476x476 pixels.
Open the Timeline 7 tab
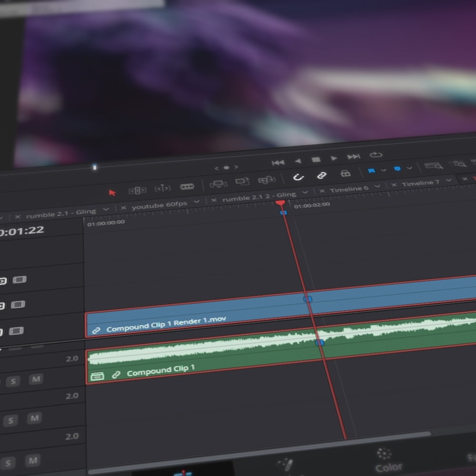[x=420, y=183]
